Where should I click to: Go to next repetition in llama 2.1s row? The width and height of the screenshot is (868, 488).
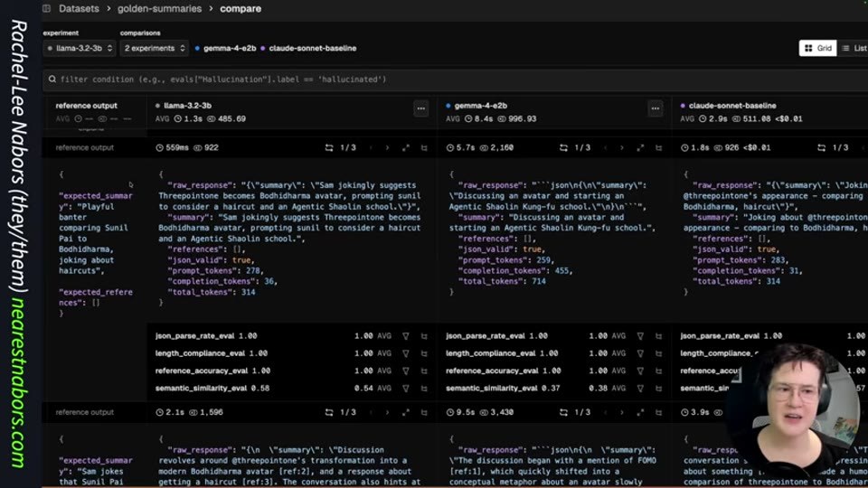click(387, 412)
